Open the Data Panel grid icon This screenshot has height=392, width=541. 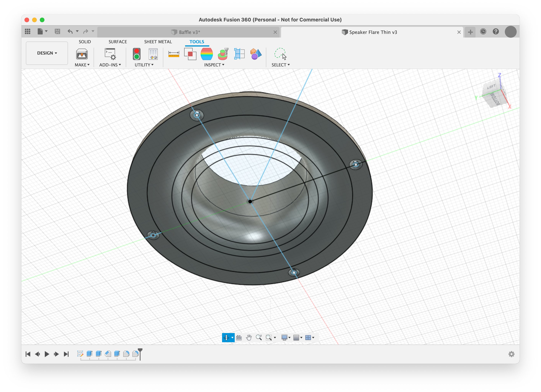tap(28, 31)
